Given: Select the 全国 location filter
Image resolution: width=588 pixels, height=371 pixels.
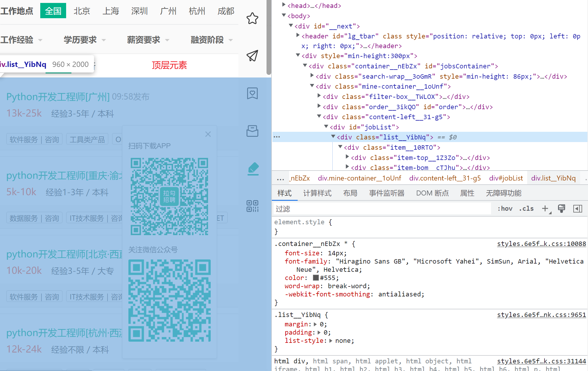Looking at the screenshot, I should [x=53, y=11].
